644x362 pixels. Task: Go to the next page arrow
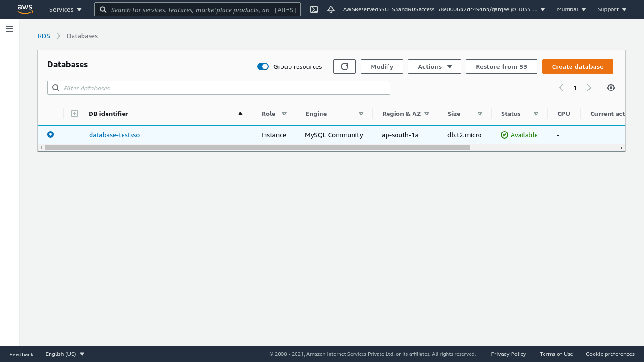pos(589,88)
